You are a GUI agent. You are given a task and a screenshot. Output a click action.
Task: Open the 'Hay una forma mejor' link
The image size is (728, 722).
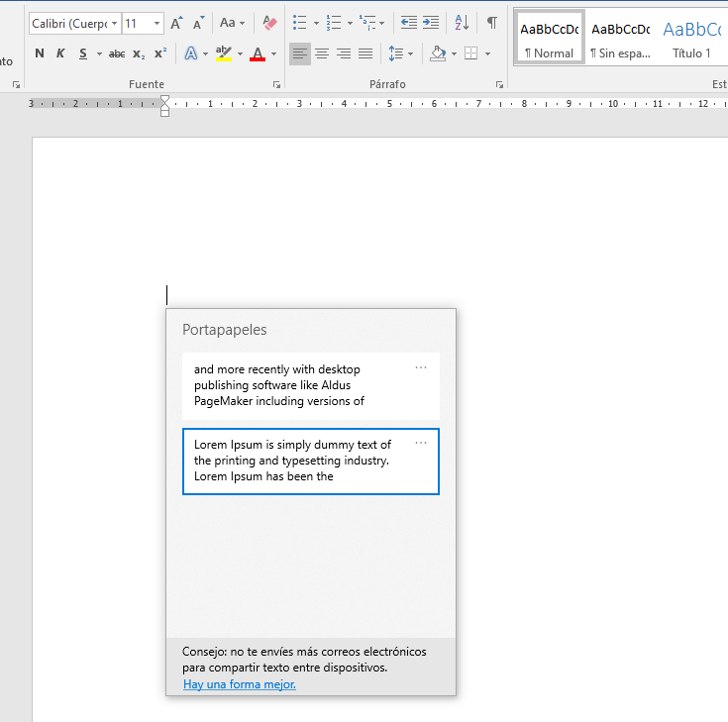240,684
